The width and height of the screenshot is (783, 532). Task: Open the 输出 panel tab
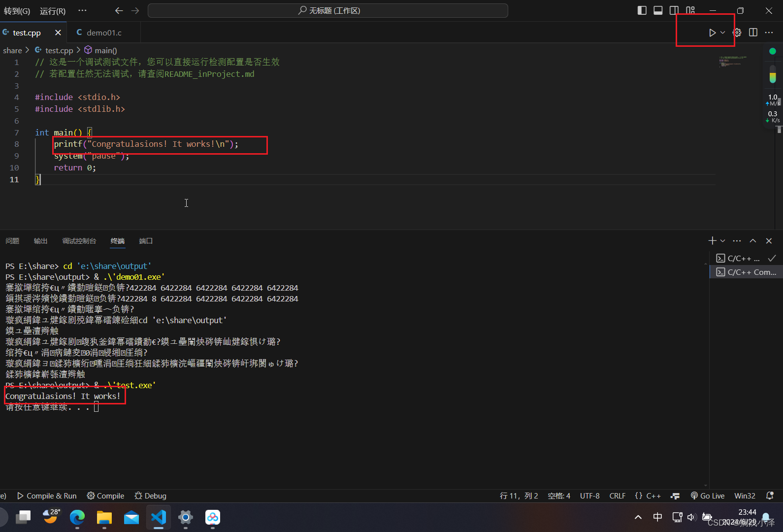[x=40, y=241]
